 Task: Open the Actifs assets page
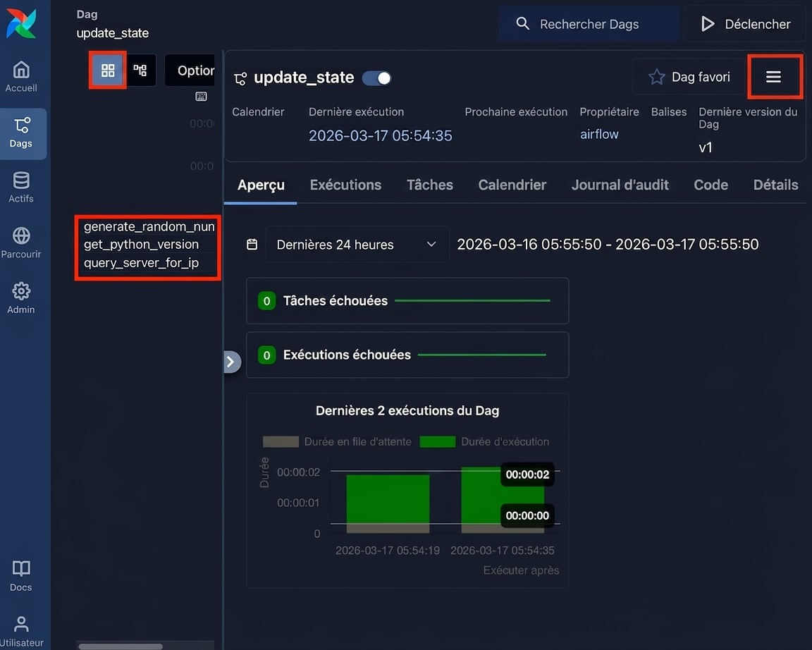click(x=21, y=188)
